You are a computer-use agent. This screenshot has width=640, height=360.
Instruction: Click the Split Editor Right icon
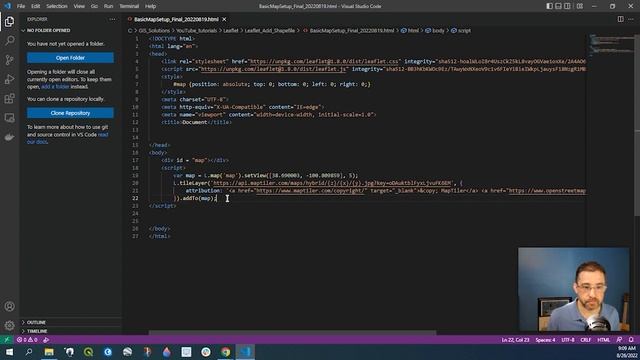620,19
